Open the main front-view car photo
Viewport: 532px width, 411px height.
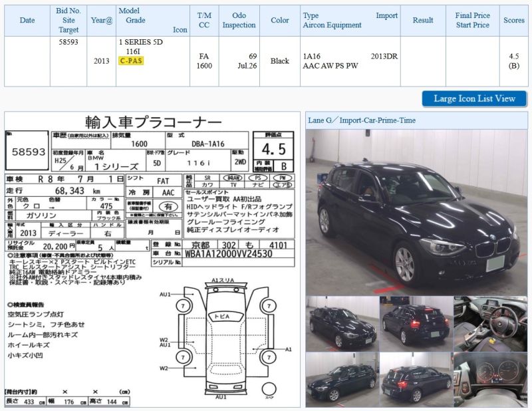tap(416, 212)
